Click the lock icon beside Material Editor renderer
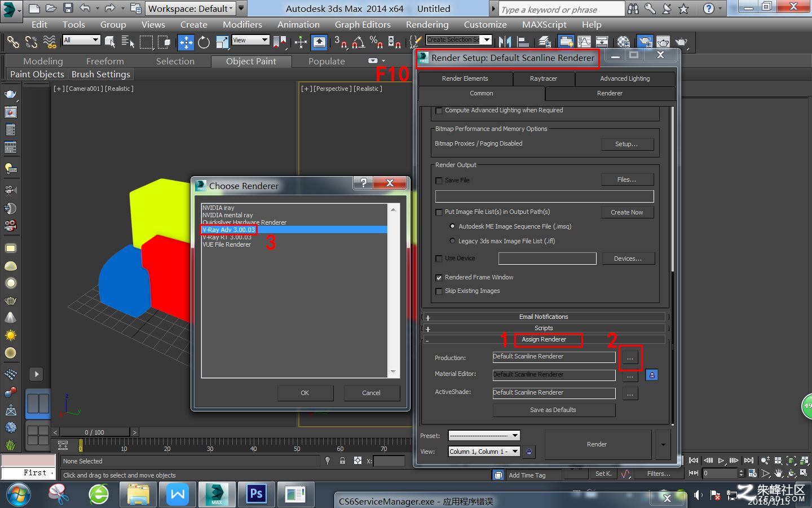The image size is (812, 508). [x=651, y=375]
